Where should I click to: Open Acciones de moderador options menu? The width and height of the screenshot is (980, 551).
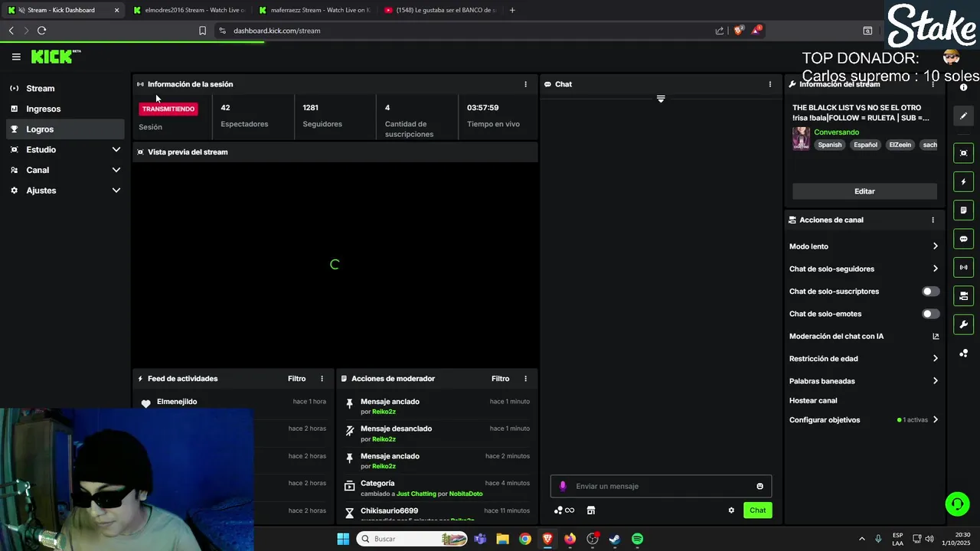tap(525, 379)
